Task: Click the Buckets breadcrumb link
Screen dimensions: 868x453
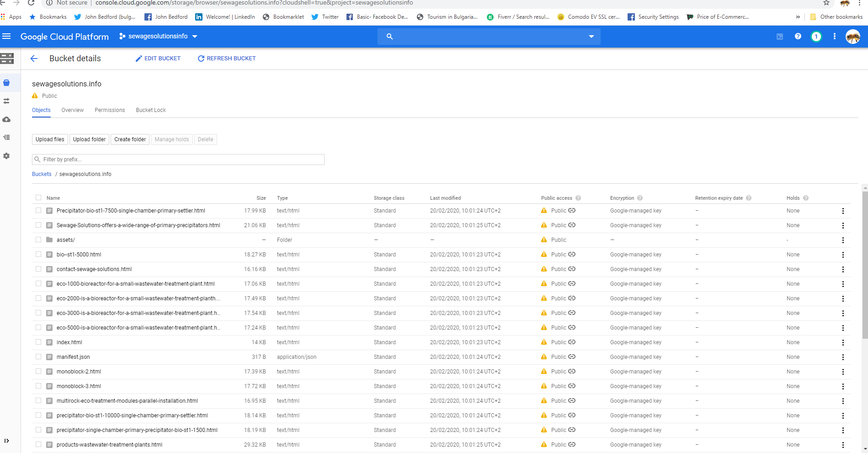Action: coord(42,174)
